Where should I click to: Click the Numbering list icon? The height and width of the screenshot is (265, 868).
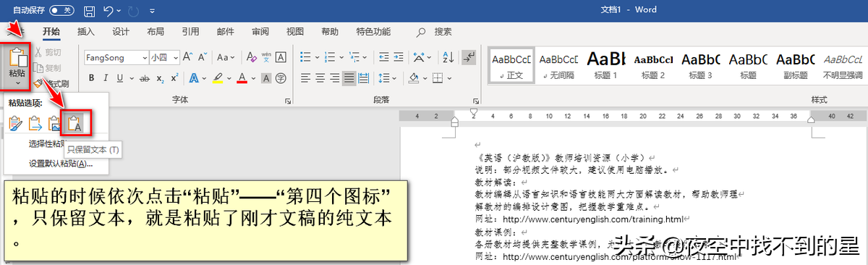[x=329, y=57]
